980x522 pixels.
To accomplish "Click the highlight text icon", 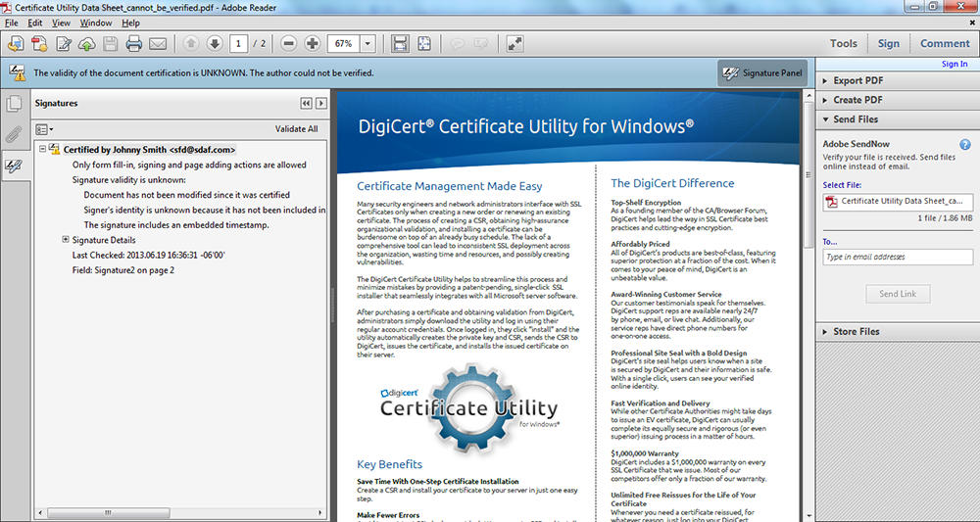I will pos(480,44).
